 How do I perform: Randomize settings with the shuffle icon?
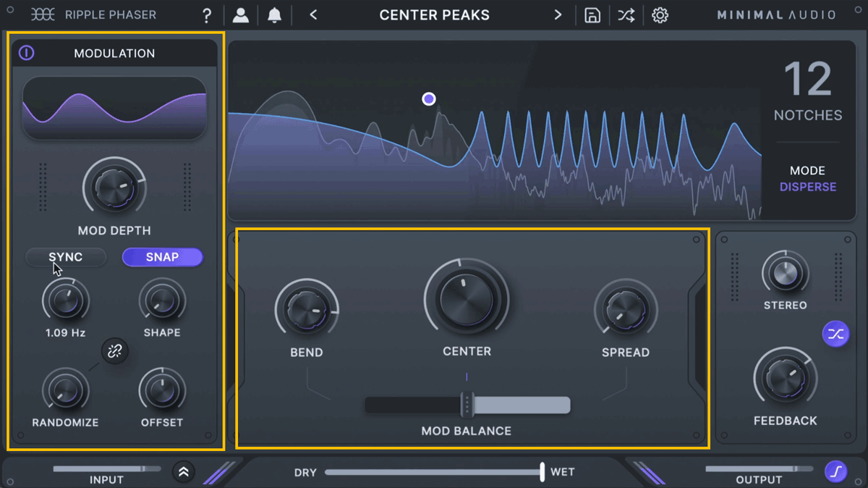click(x=626, y=14)
